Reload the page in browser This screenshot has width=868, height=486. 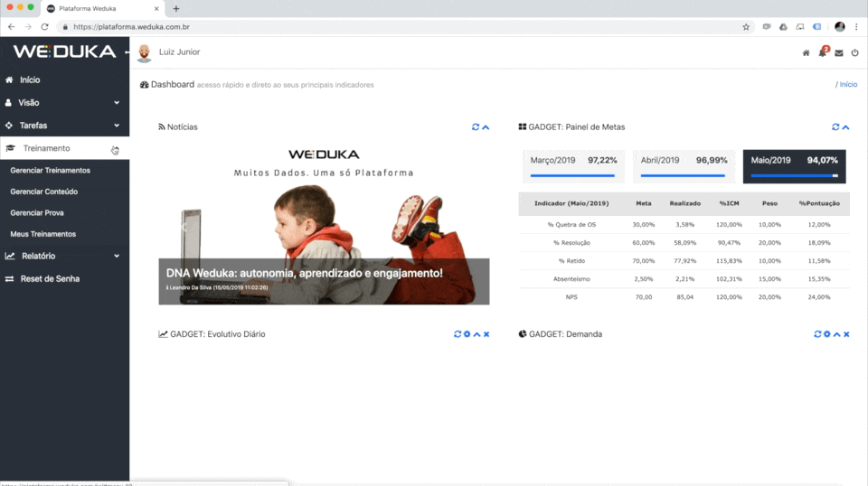pyautogui.click(x=45, y=26)
